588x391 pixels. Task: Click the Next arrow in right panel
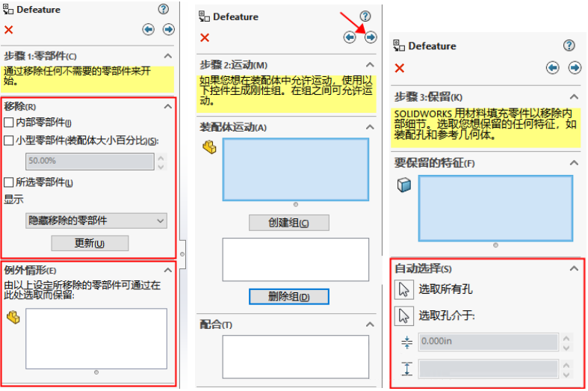pos(575,67)
